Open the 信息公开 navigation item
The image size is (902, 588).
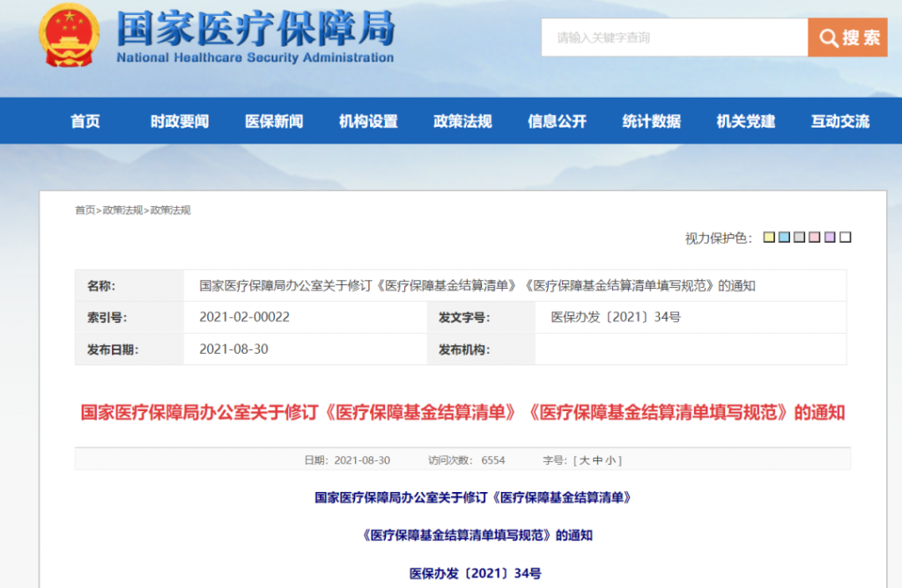tap(557, 121)
